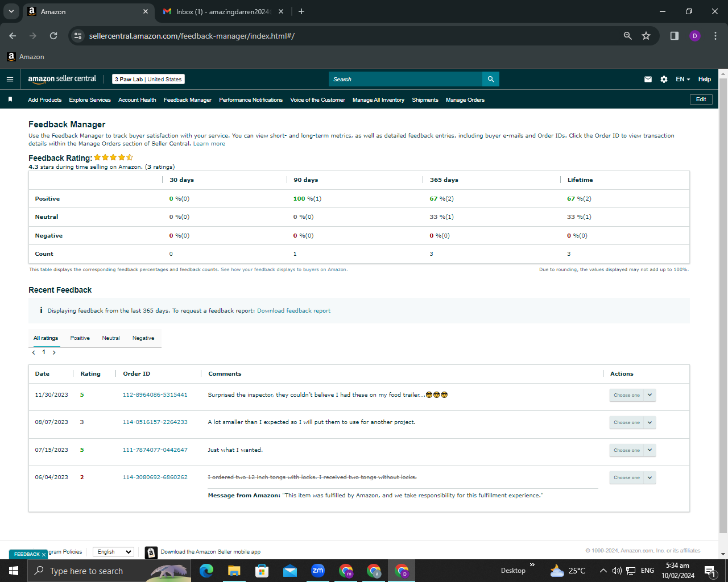Screen dimensions: 728x582
Task: Open order 111-7874077-0442647
Action: coord(155,450)
